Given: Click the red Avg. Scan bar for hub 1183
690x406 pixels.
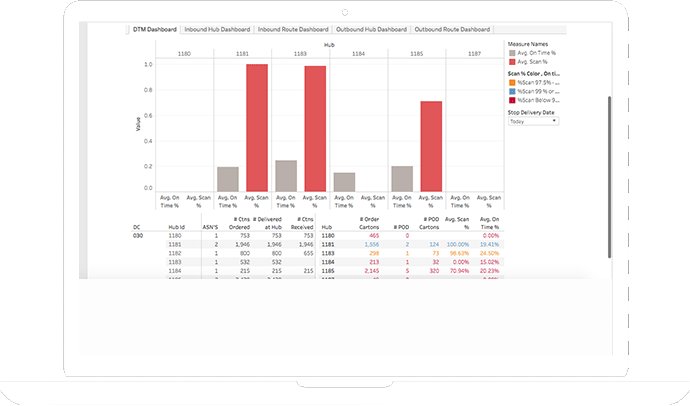Looking at the screenshot, I should 315,128.
